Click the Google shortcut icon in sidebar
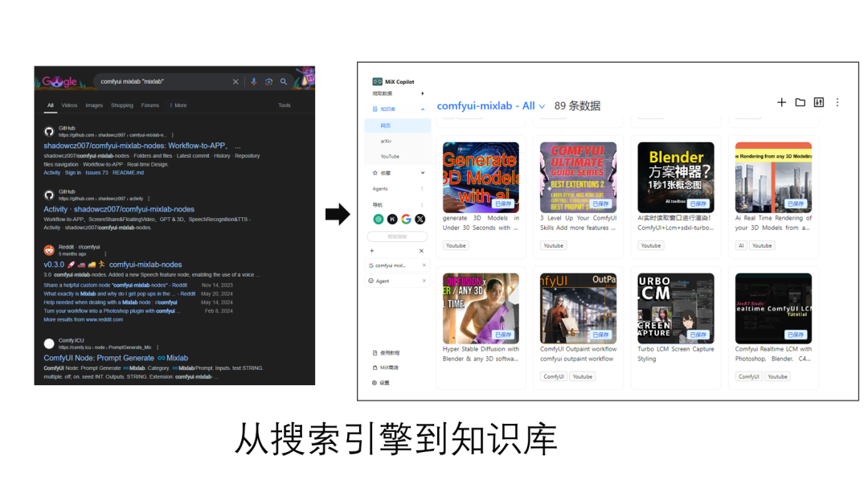Viewport: 868px width, 489px height. click(407, 220)
